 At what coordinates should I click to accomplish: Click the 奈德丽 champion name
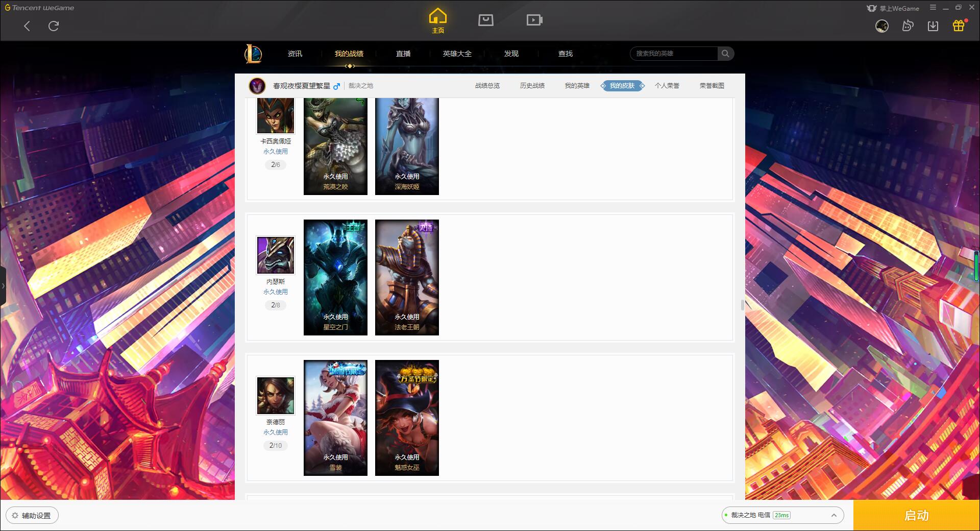276,422
